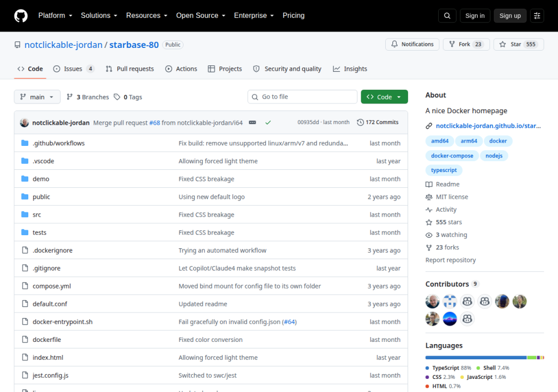Open the issue #64 link in commit message
Screen dimensions: 558x392
(x=289, y=322)
